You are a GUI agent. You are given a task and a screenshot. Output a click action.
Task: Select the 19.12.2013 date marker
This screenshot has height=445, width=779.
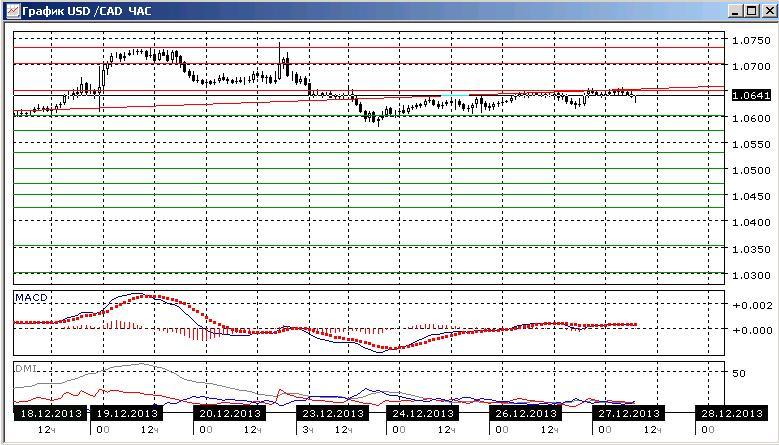(x=126, y=413)
